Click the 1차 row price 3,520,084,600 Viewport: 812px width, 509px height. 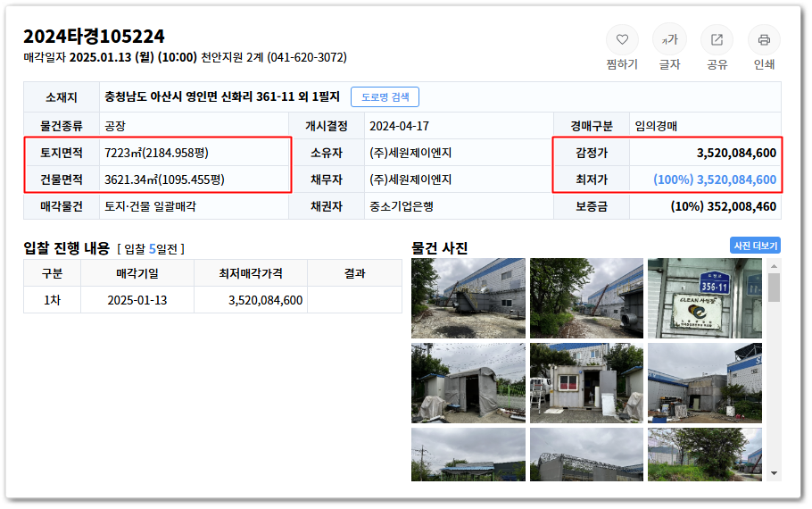tap(265, 300)
